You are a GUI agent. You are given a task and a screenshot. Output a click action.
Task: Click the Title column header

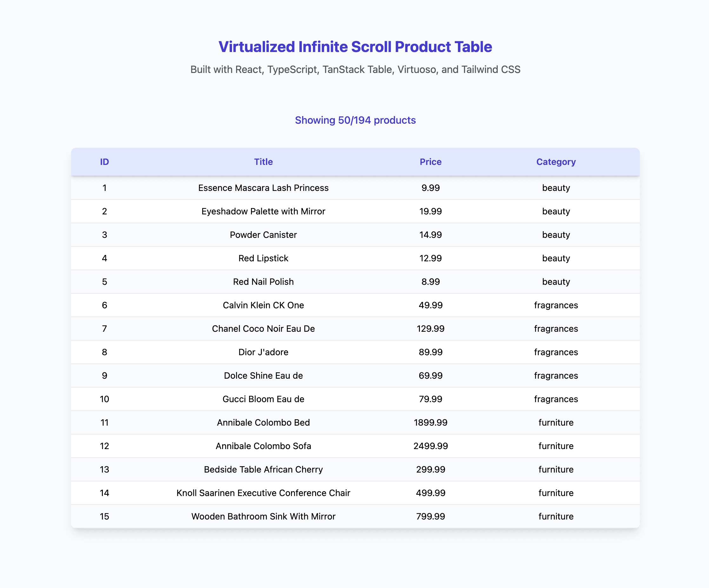click(x=263, y=162)
